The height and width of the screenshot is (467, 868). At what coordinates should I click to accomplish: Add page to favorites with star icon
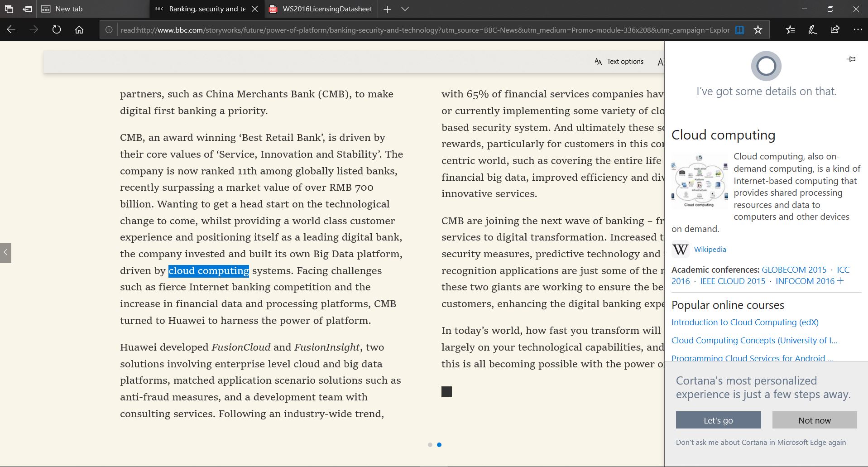point(758,30)
